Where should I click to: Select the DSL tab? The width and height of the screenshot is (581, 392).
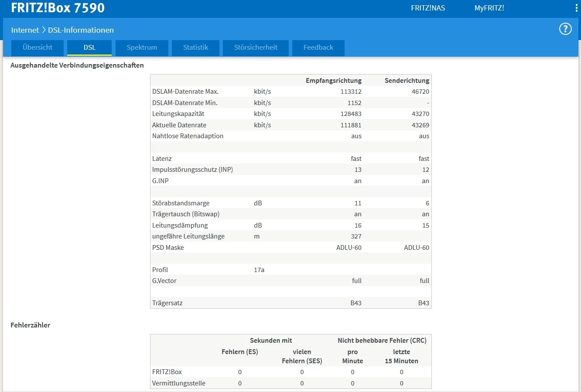coord(89,48)
